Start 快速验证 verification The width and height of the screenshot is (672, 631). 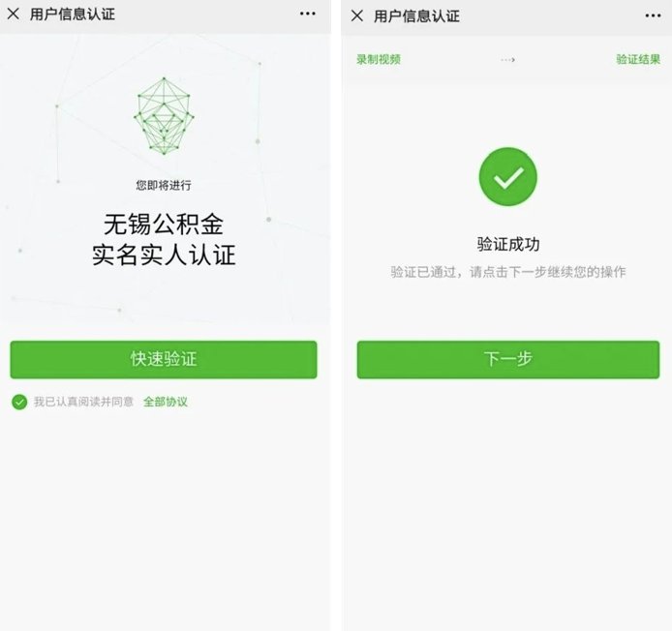click(x=164, y=359)
